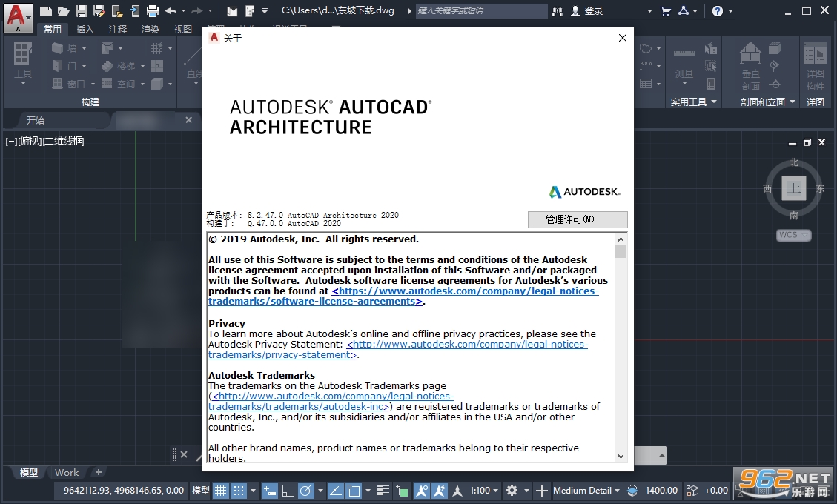Open from web and mobile icon
This screenshot has width=837, height=504.
pos(117,10)
